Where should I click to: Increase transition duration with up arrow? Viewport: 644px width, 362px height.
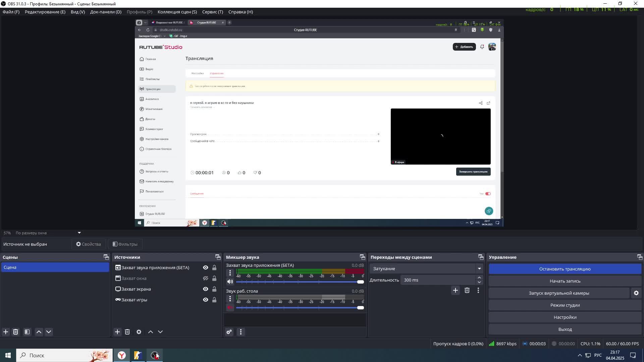[479, 278]
